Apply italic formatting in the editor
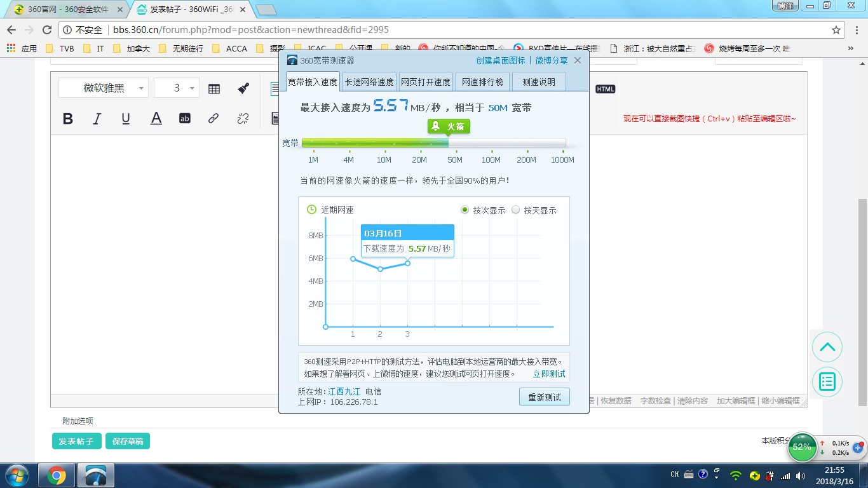868x488 pixels. click(x=97, y=118)
